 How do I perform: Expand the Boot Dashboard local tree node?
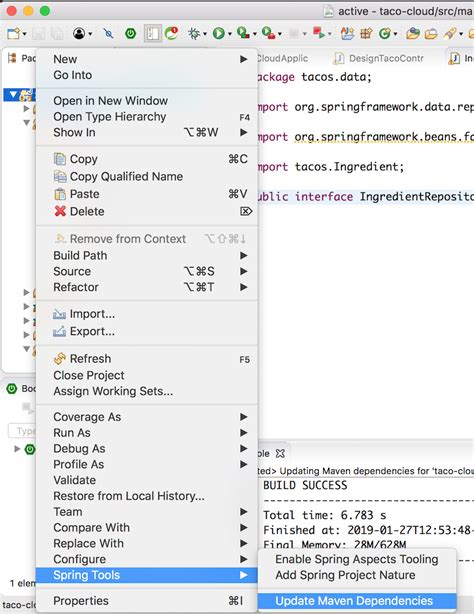coord(17,449)
